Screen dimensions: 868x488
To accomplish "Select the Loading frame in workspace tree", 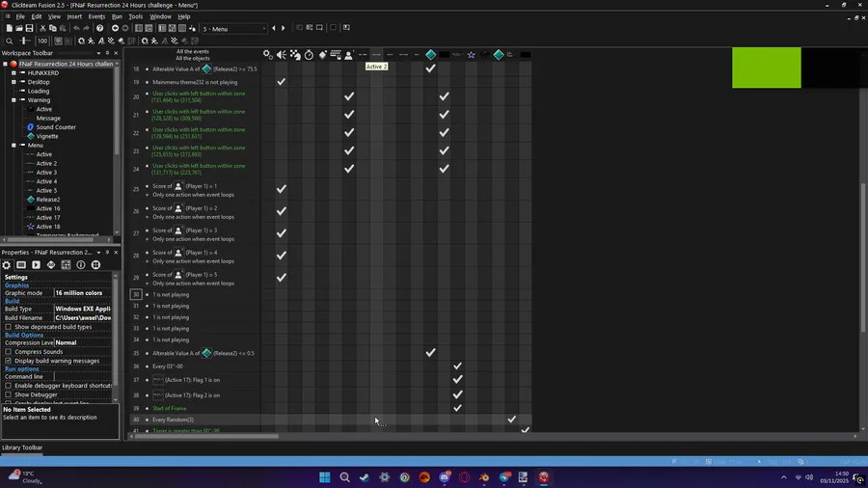I will coord(39,92).
